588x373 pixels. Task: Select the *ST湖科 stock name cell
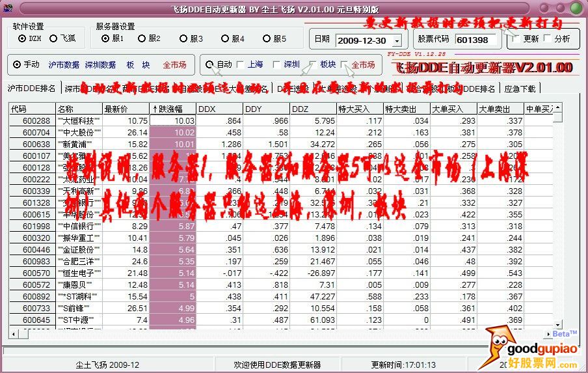coord(79,296)
